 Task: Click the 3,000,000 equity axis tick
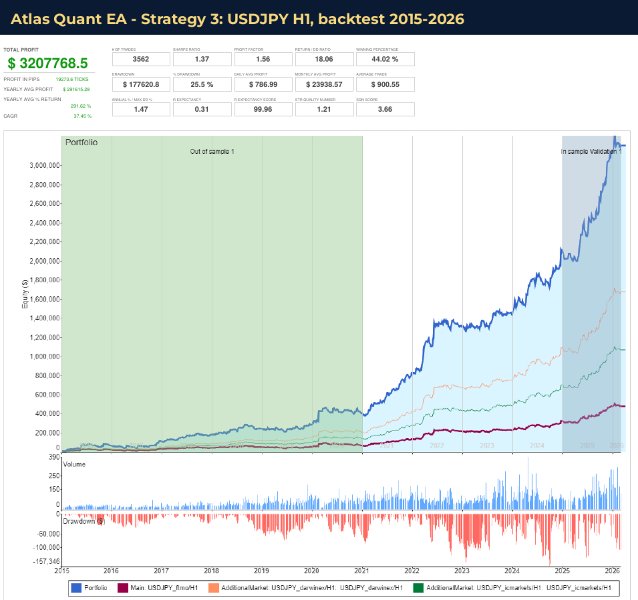tap(45, 165)
